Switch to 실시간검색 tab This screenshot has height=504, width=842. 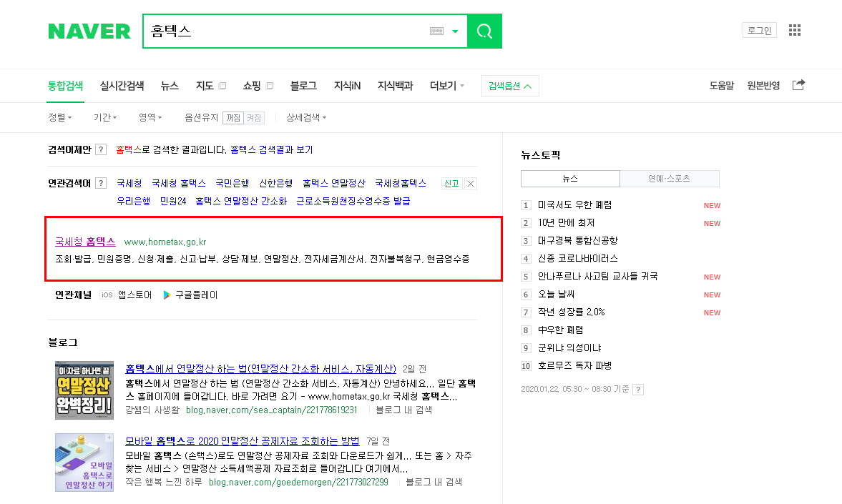(122, 85)
